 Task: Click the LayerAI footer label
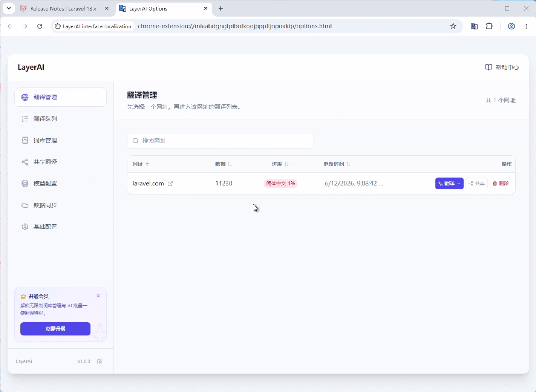tap(24, 361)
